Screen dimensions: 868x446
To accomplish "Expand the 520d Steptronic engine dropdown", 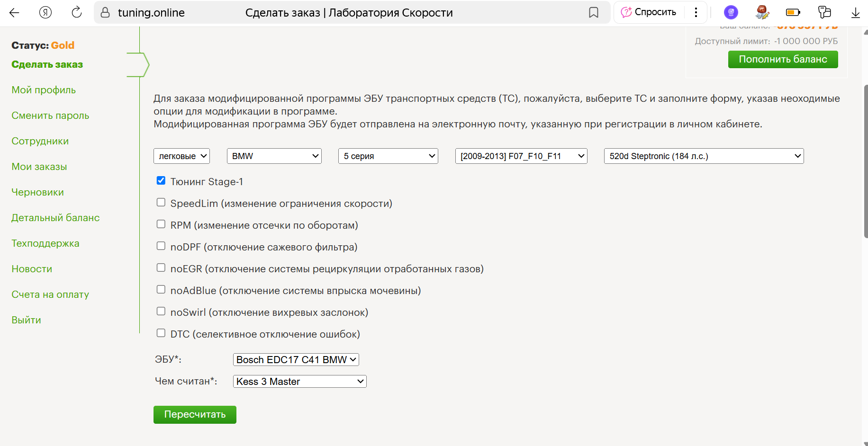I will tap(704, 156).
